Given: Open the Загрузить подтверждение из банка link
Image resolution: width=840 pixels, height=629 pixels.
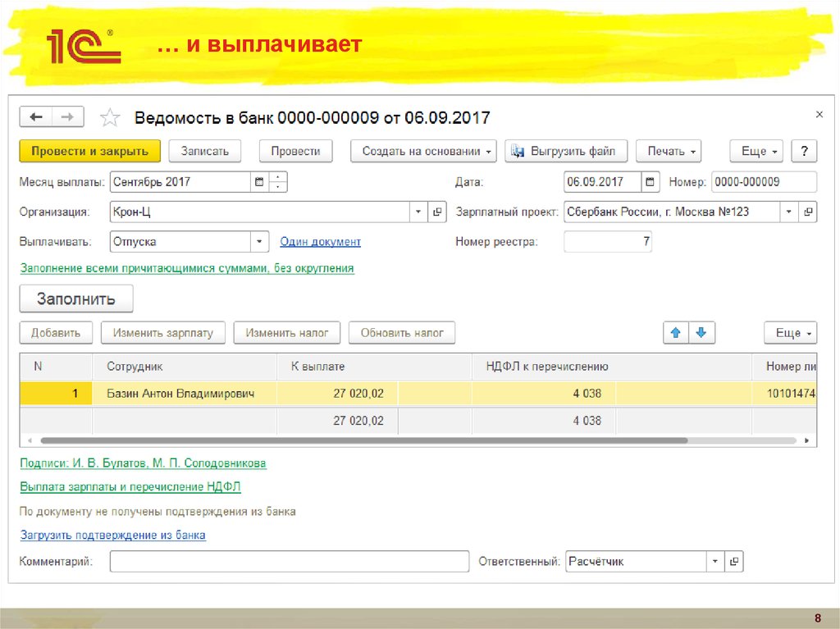Looking at the screenshot, I should pyautogui.click(x=112, y=536).
